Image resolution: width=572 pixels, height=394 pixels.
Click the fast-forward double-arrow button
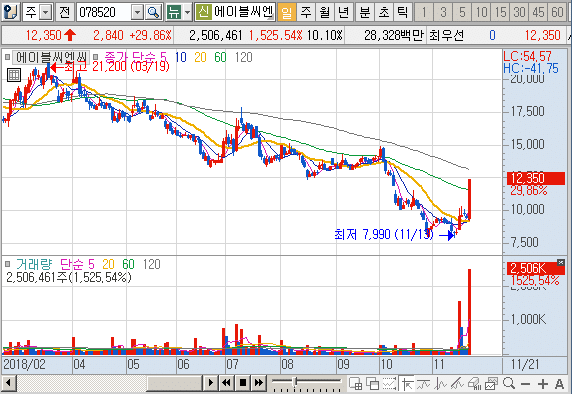pyautogui.click(x=259, y=383)
